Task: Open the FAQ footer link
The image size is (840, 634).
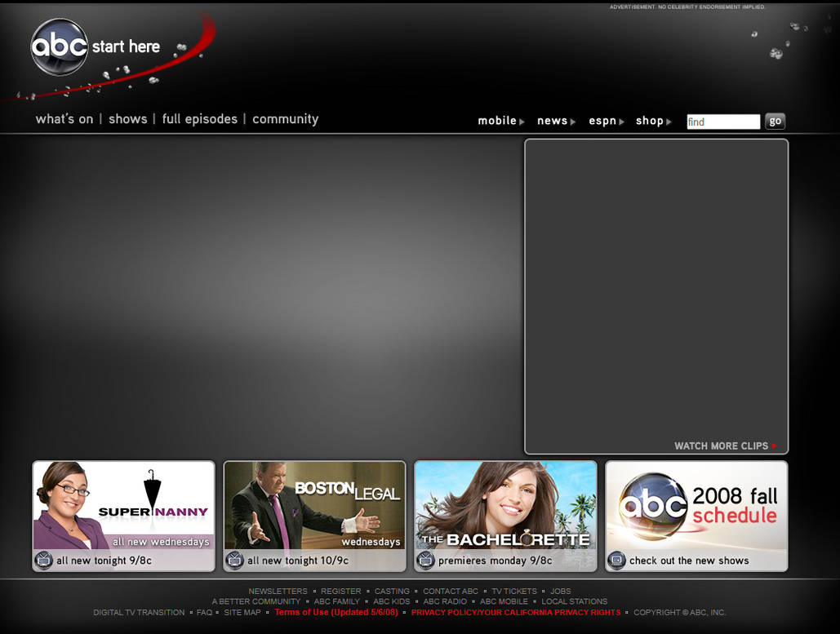Action: click(204, 612)
